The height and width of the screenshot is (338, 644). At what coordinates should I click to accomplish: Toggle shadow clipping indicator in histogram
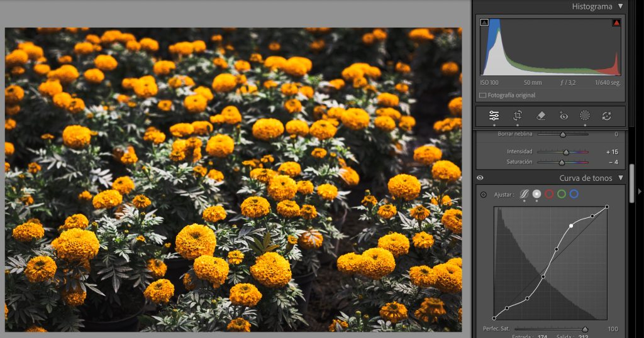(484, 23)
